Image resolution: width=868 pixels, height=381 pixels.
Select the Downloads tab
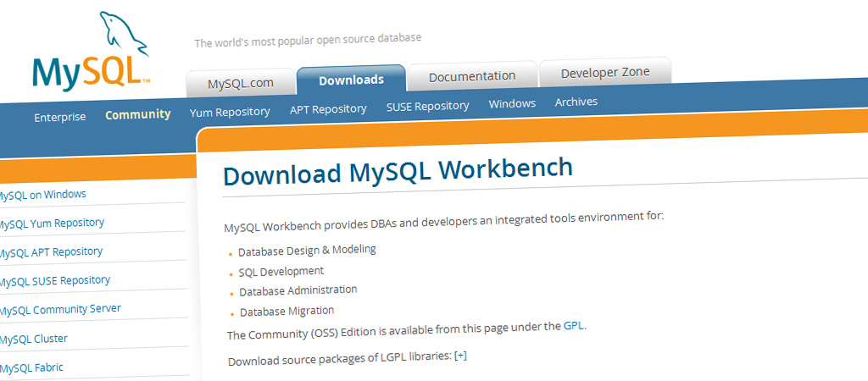pyautogui.click(x=351, y=80)
